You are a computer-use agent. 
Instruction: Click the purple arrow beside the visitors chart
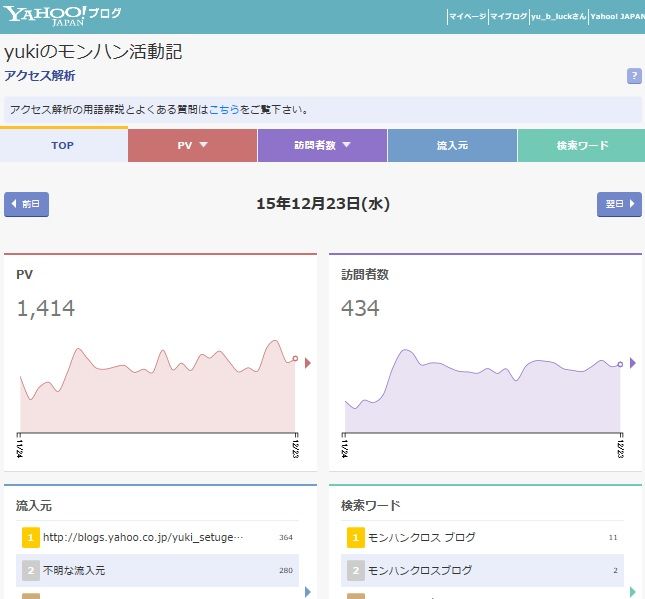[x=633, y=363]
